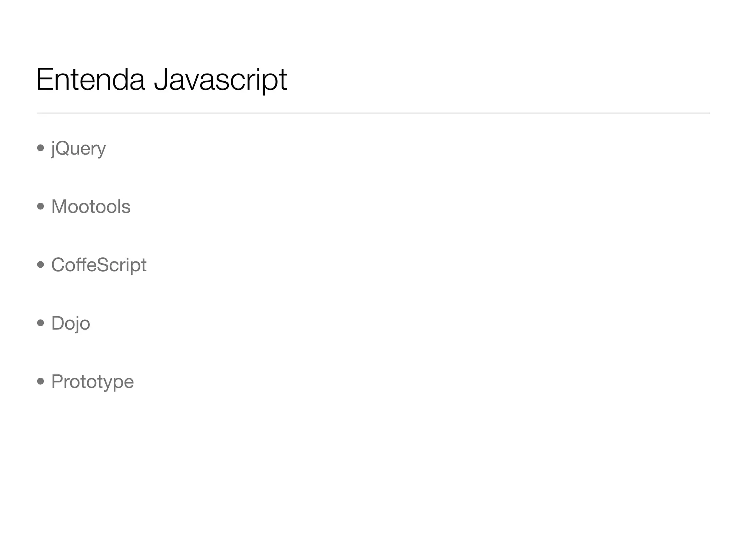Click the capital S in CoffeScript

(x=104, y=264)
